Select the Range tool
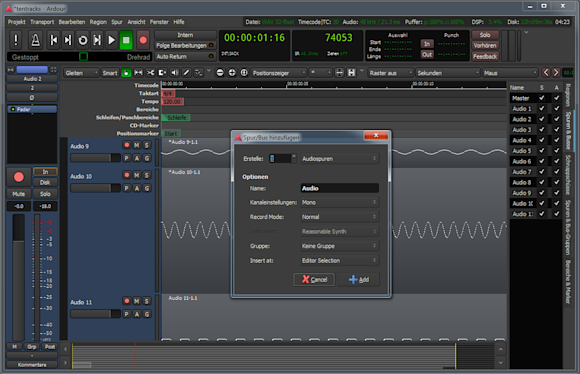The image size is (580, 374). tap(138, 73)
